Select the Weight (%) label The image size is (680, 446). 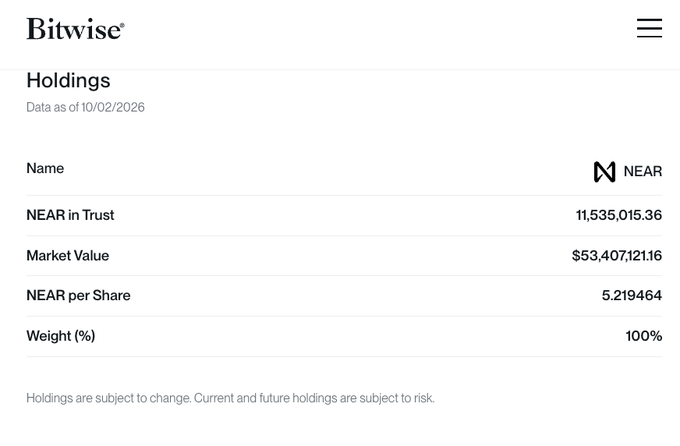point(61,336)
